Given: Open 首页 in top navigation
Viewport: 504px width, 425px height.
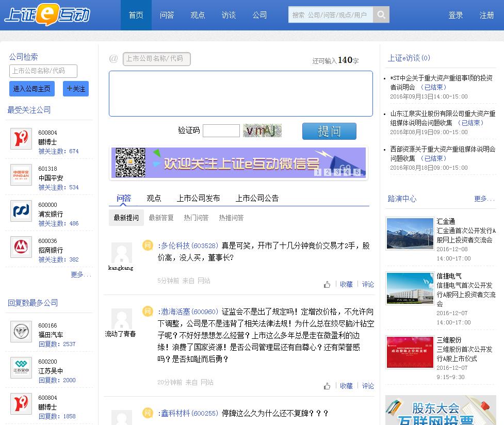Looking at the screenshot, I should (x=136, y=15).
